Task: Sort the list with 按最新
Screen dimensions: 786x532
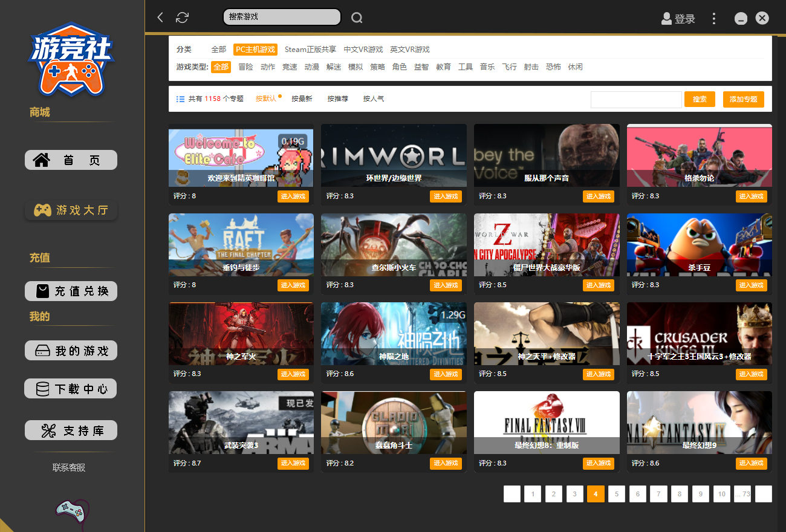Action: 302,99
